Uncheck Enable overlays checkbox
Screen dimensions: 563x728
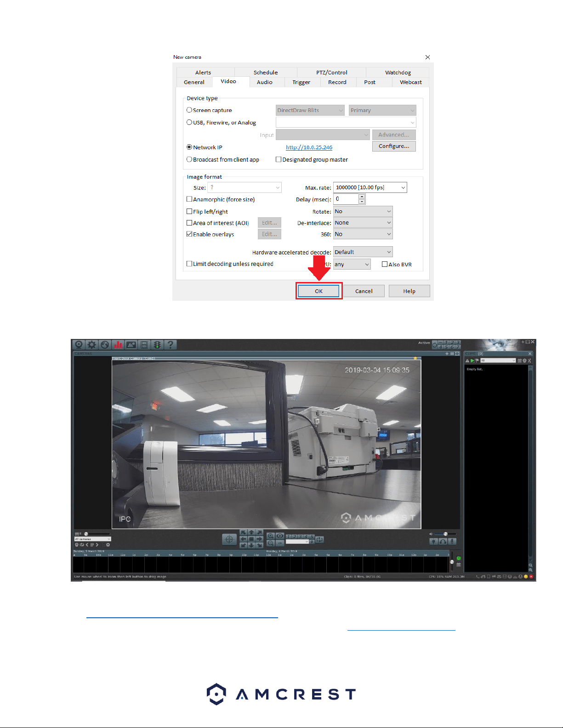pyautogui.click(x=189, y=234)
